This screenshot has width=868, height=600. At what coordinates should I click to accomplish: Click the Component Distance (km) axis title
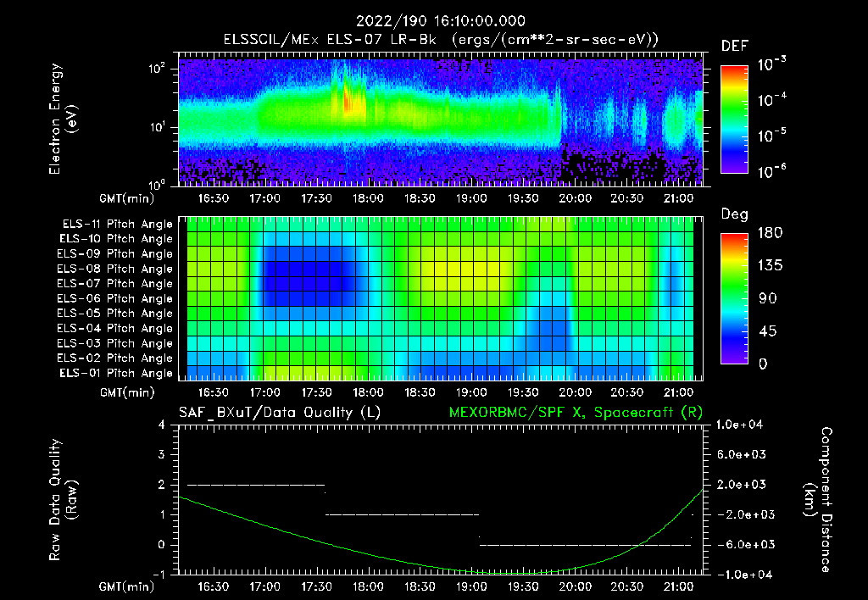click(818, 500)
